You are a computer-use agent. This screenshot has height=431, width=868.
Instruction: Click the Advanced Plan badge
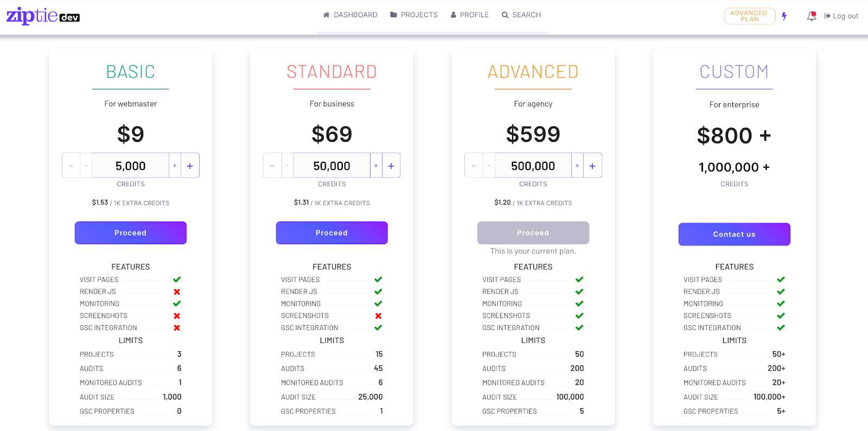750,16
